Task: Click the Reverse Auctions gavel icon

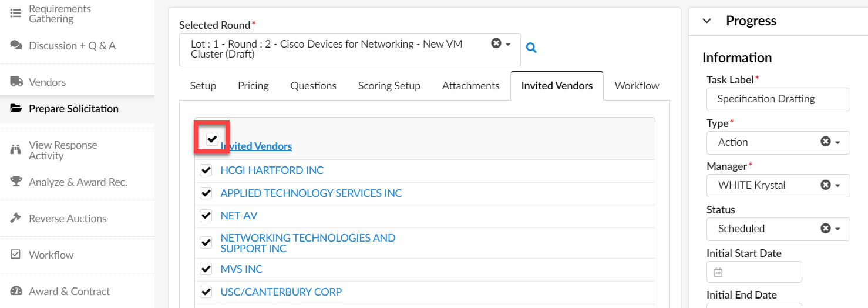Action: tap(16, 218)
